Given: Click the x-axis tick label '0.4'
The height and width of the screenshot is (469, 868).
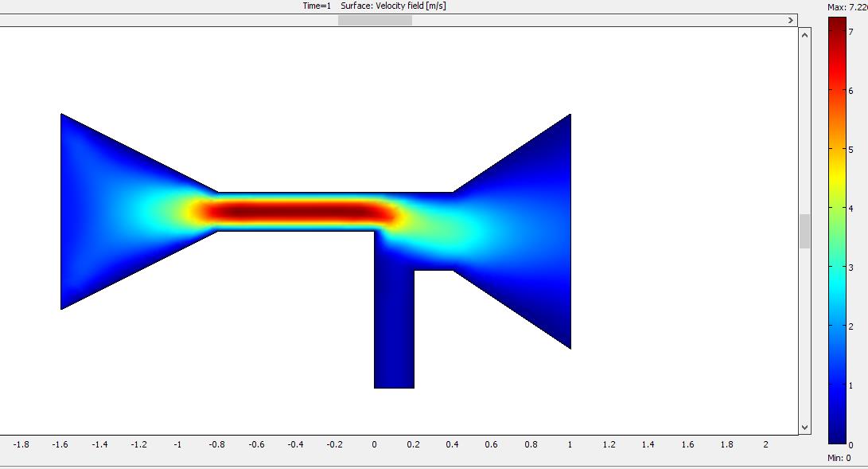Looking at the screenshot, I should click(x=452, y=444).
